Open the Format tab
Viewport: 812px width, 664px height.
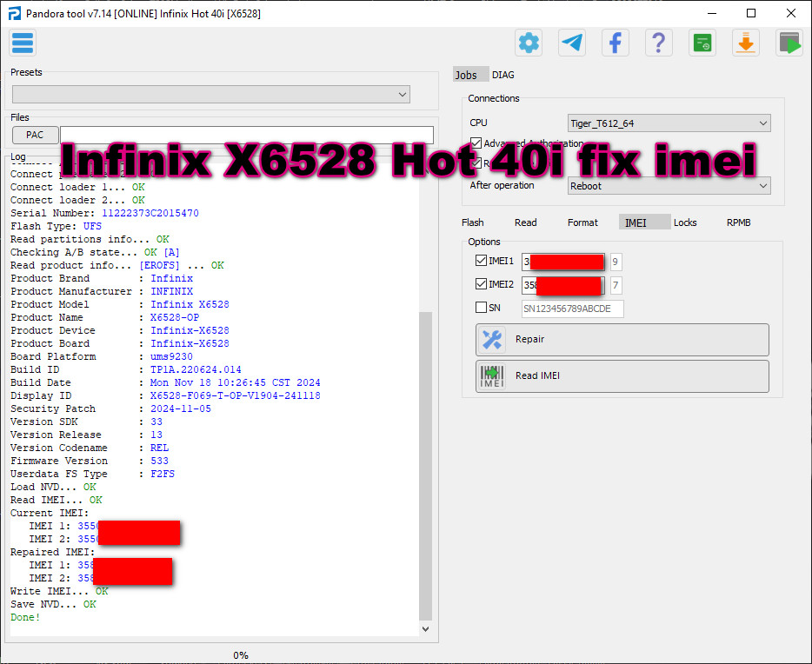tap(582, 222)
